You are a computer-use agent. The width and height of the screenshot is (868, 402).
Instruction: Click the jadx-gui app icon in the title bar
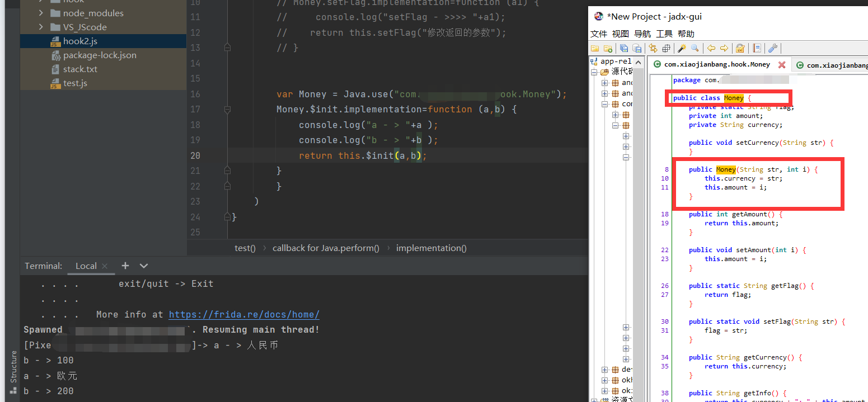(599, 17)
